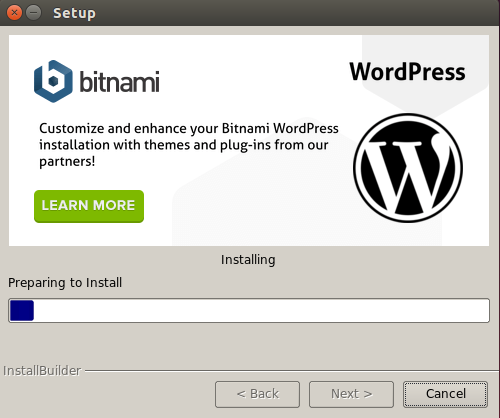Click the disabled Next > button
Image resolution: width=500 pixels, height=418 pixels.
[351, 394]
